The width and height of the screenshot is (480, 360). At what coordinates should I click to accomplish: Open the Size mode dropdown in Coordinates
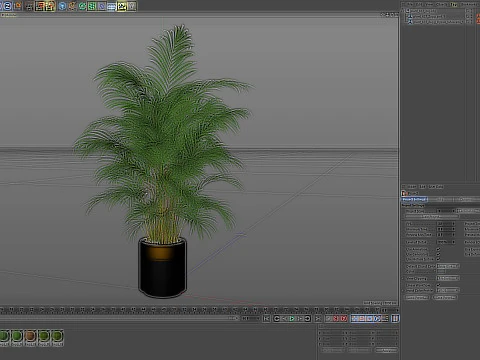click(359, 350)
